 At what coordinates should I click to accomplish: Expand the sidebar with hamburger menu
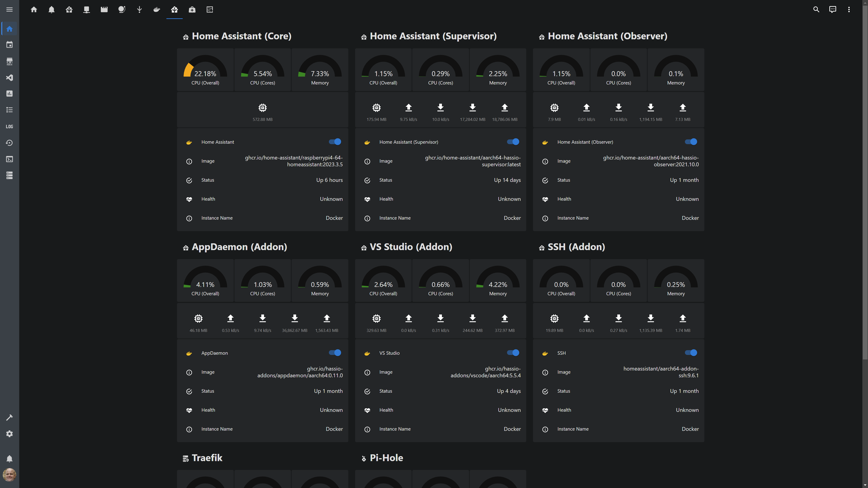(9, 9)
